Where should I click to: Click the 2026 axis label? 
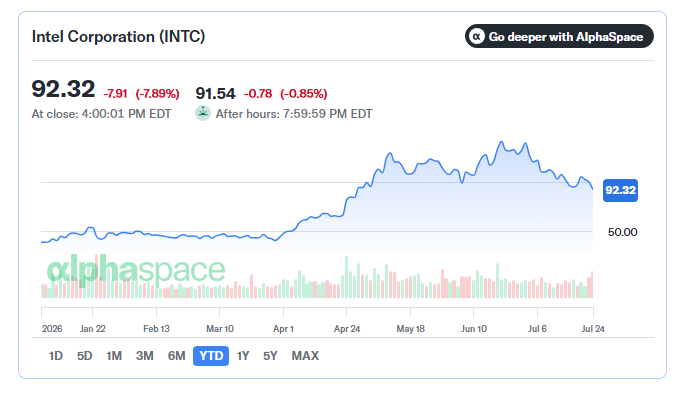[52, 329]
